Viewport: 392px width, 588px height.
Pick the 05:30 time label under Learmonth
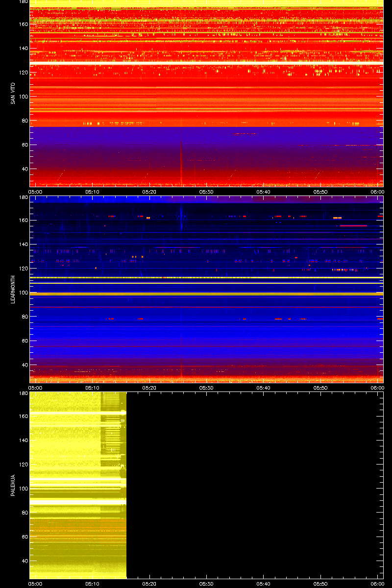207,388
